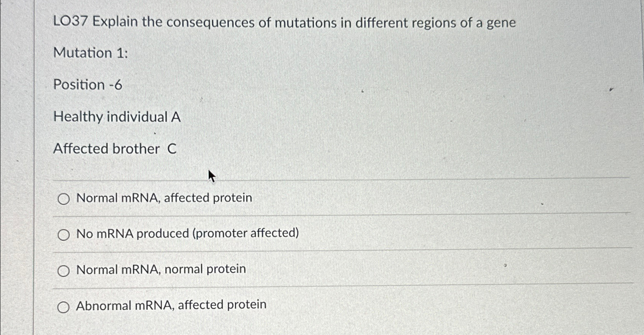Click the 'Normal mRNA, affected protein' answer text
This screenshot has height=335, width=644.
[164, 198]
